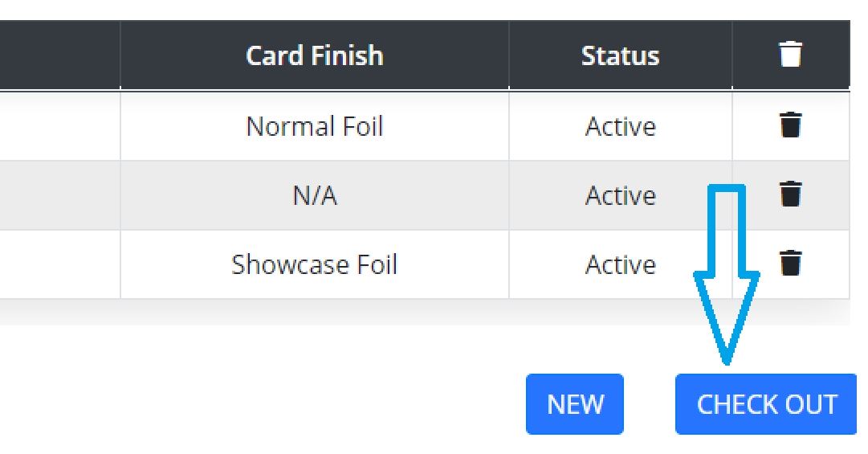This screenshot has height=454, width=868.
Task: Click the Status column header
Action: [620, 56]
